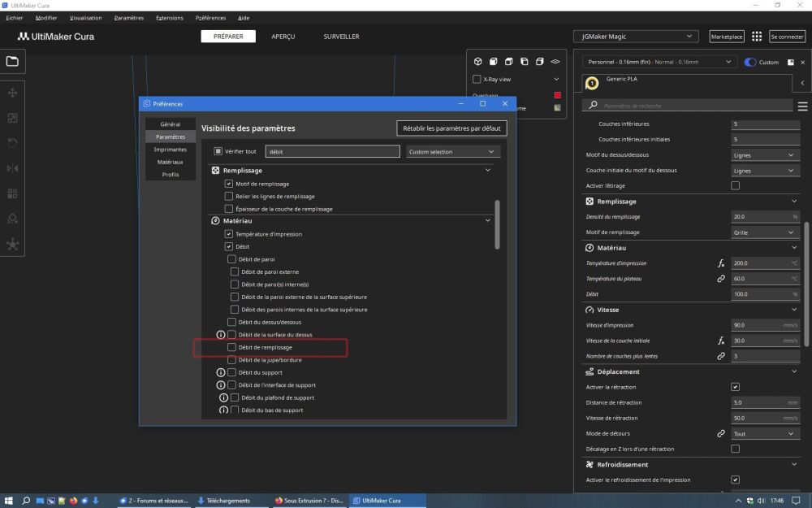Select the Per Model Settings tool

click(x=12, y=193)
